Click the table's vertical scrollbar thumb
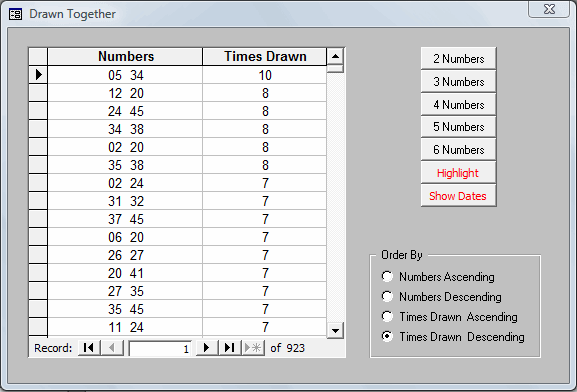 tap(335, 69)
